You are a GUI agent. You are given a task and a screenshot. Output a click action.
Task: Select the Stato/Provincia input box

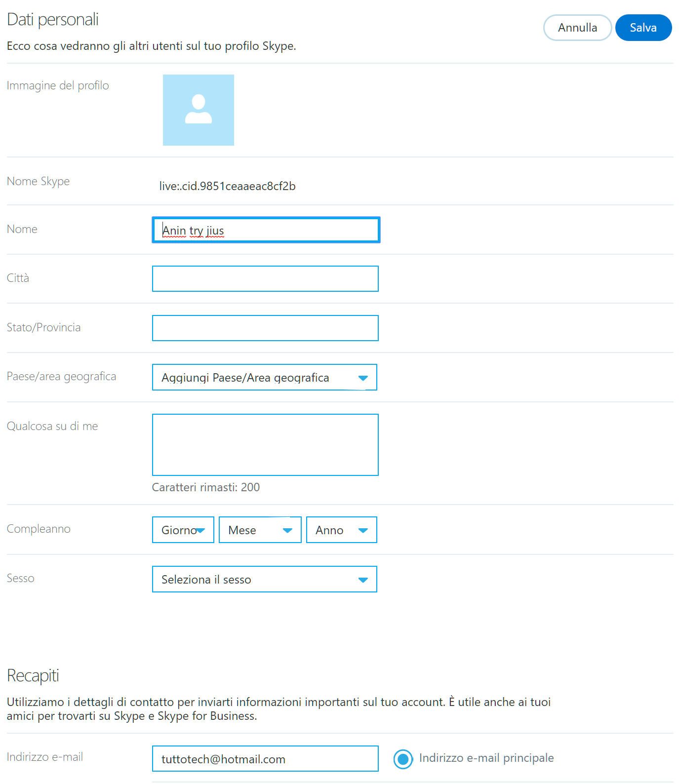tap(265, 328)
